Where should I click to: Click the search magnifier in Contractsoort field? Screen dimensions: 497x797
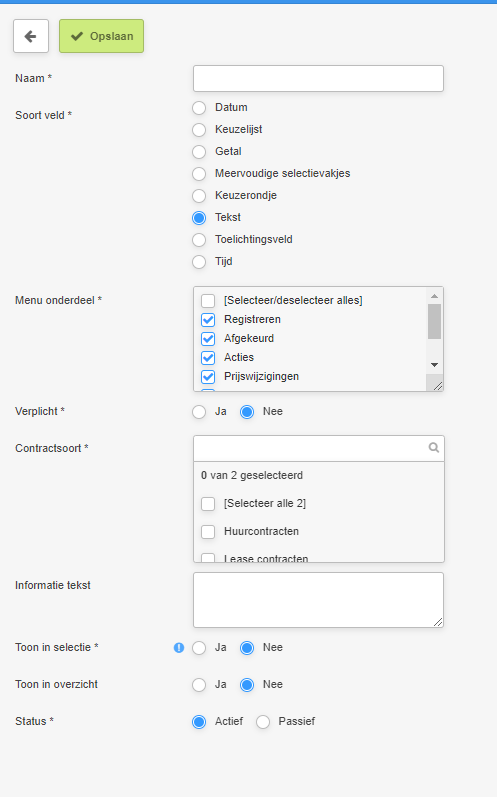(433, 447)
